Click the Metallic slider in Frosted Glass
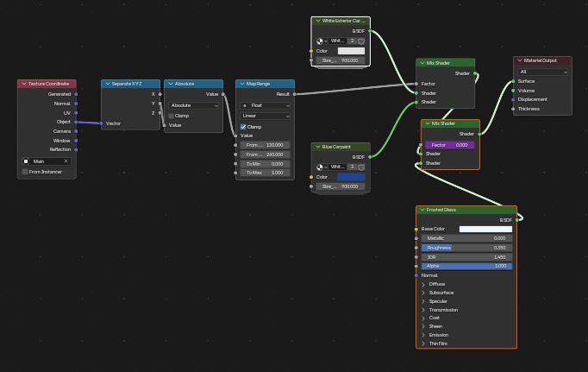Screen dimensions: 588x372 466,238
